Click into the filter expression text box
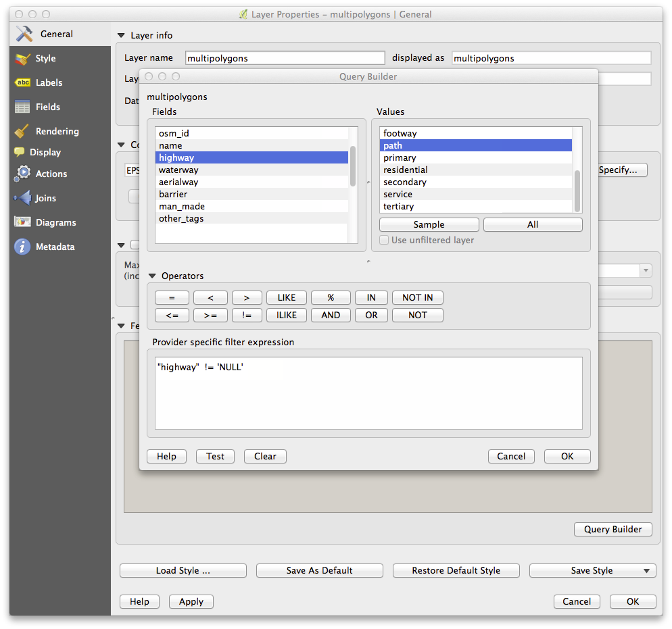The width and height of the screenshot is (672, 629). [368, 399]
